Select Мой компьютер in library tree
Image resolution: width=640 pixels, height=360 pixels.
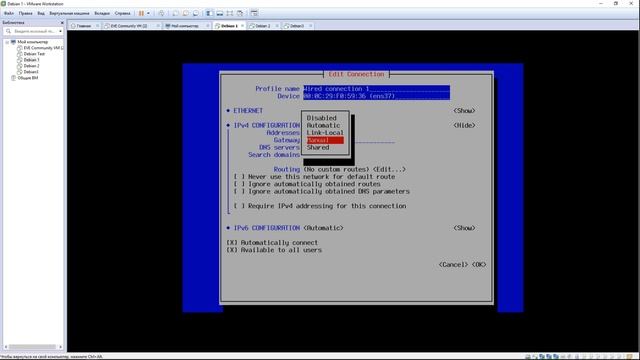(32, 42)
